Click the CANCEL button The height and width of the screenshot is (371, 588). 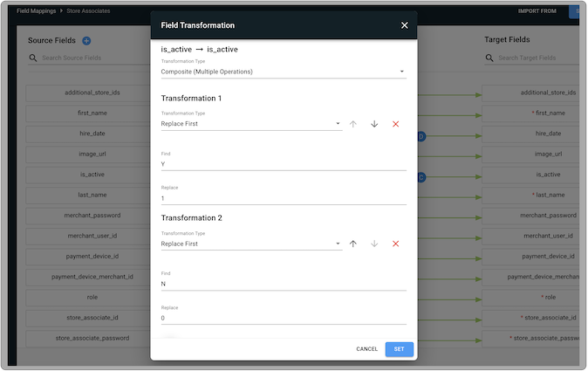(x=366, y=349)
